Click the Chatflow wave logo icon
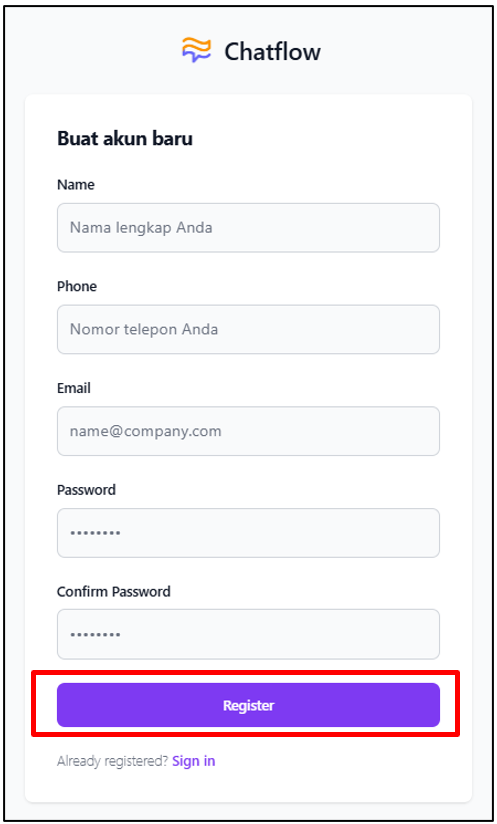497x824 pixels. pos(196,50)
